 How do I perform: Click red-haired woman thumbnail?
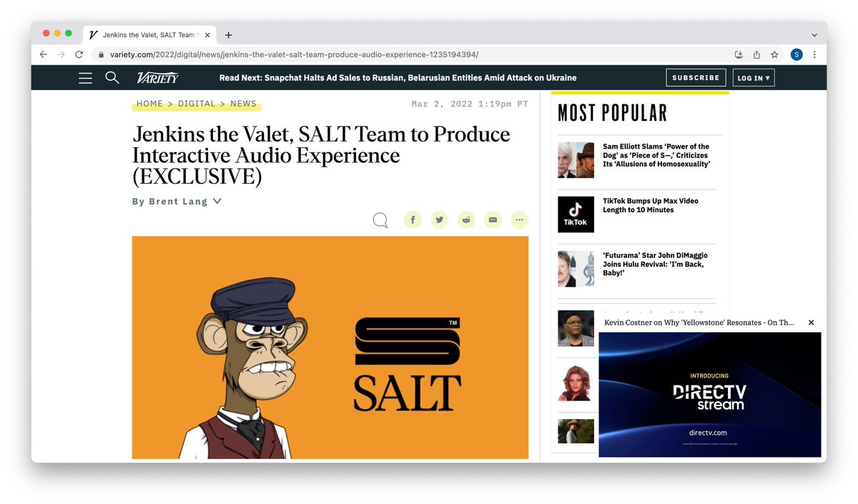click(x=576, y=383)
